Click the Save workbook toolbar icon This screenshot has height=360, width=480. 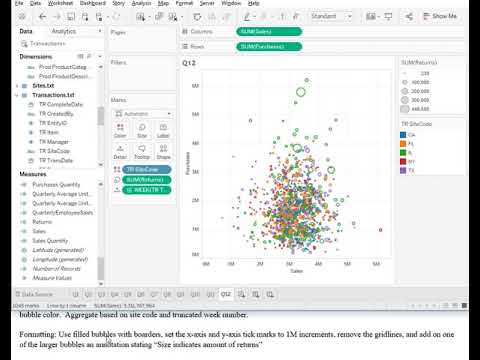pos(71,16)
